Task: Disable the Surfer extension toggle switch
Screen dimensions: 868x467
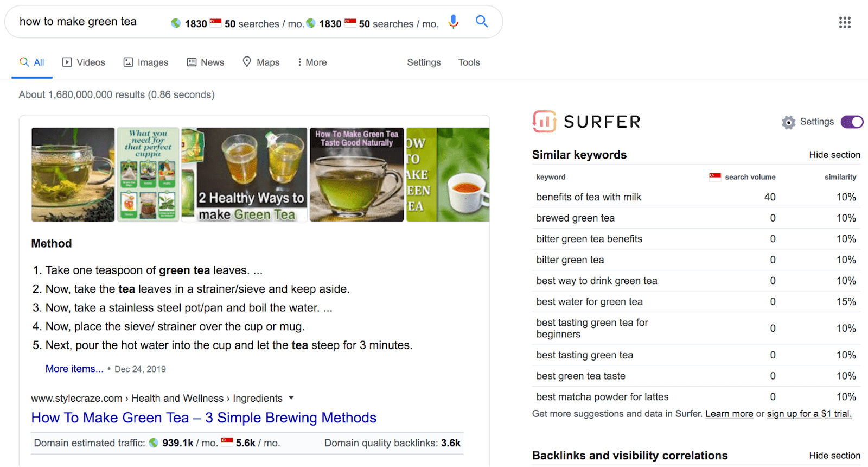Action: [x=851, y=122]
